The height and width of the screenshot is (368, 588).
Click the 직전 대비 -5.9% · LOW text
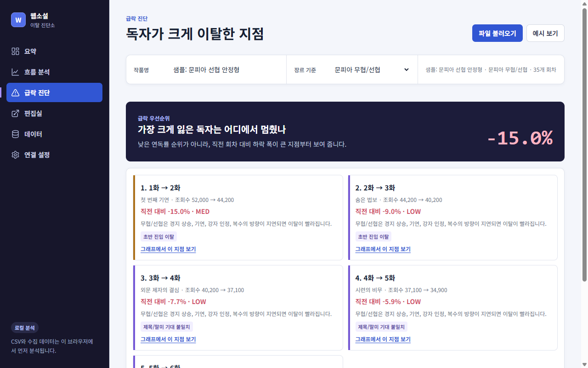388,302
